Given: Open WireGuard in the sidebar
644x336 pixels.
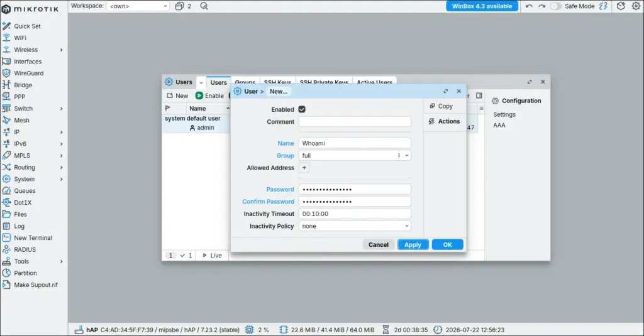Looking at the screenshot, I should (28, 73).
